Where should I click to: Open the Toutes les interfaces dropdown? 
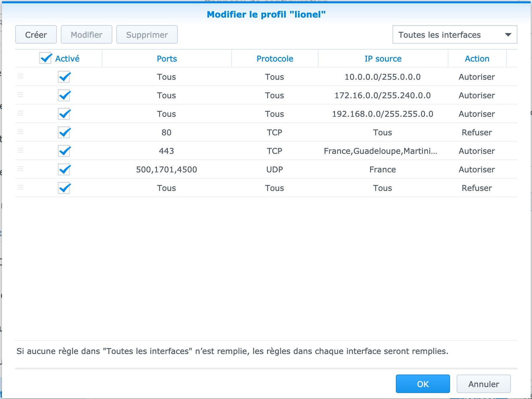[455, 35]
